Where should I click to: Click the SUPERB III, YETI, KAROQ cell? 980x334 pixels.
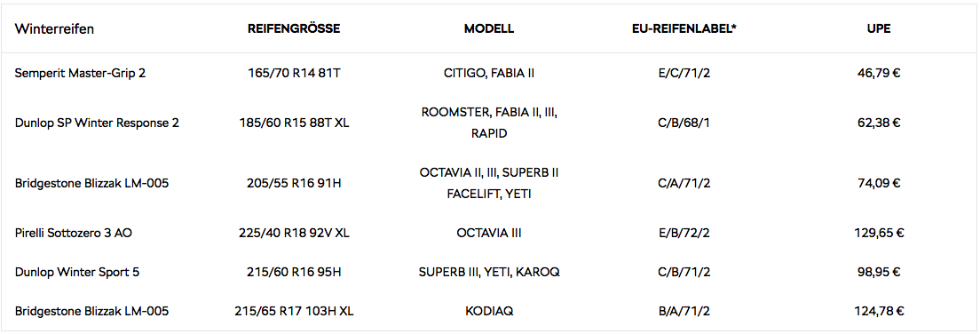pyautogui.click(x=489, y=272)
